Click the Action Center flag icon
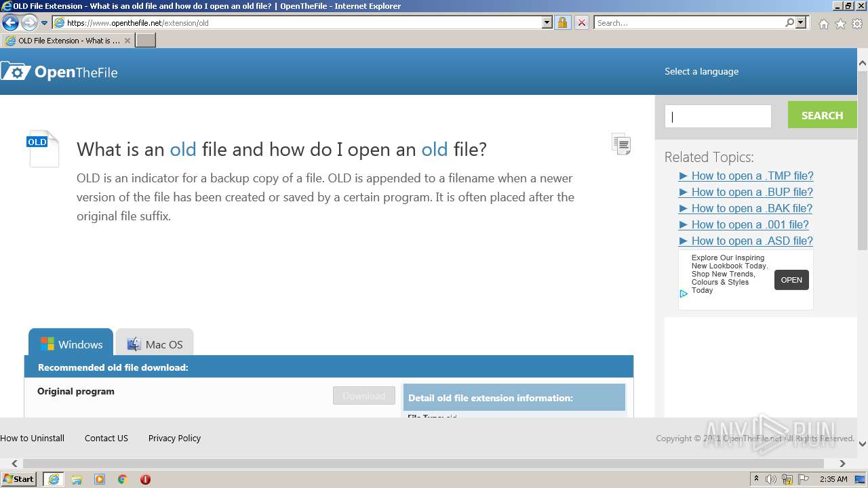The width and height of the screenshot is (868, 488). point(804,479)
